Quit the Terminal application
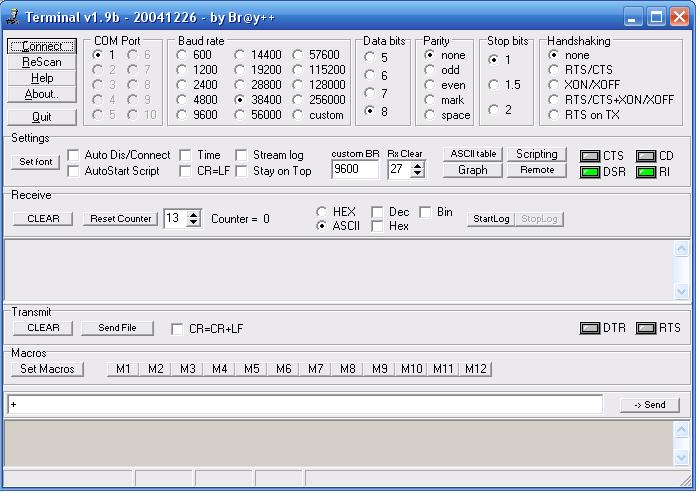698x493 pixels. point(42,117)
